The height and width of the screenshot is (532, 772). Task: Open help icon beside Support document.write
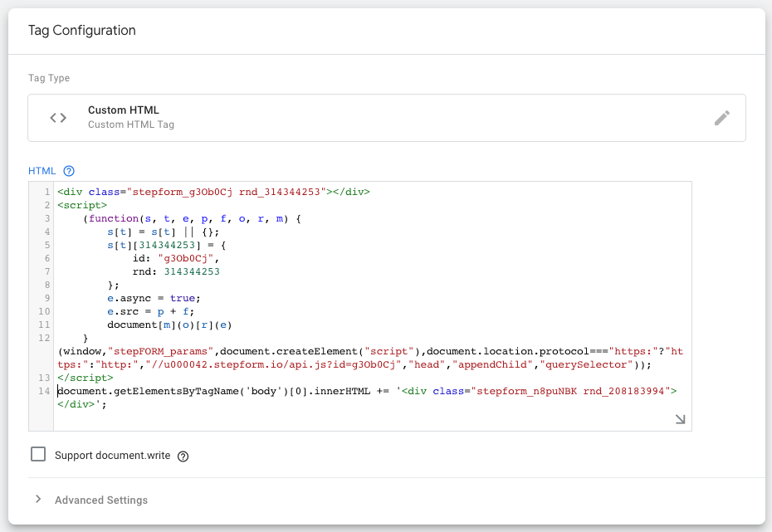[183, 456]
